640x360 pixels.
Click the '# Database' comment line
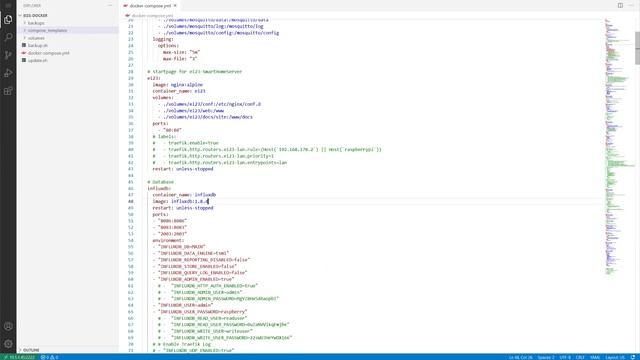[160, 182]
